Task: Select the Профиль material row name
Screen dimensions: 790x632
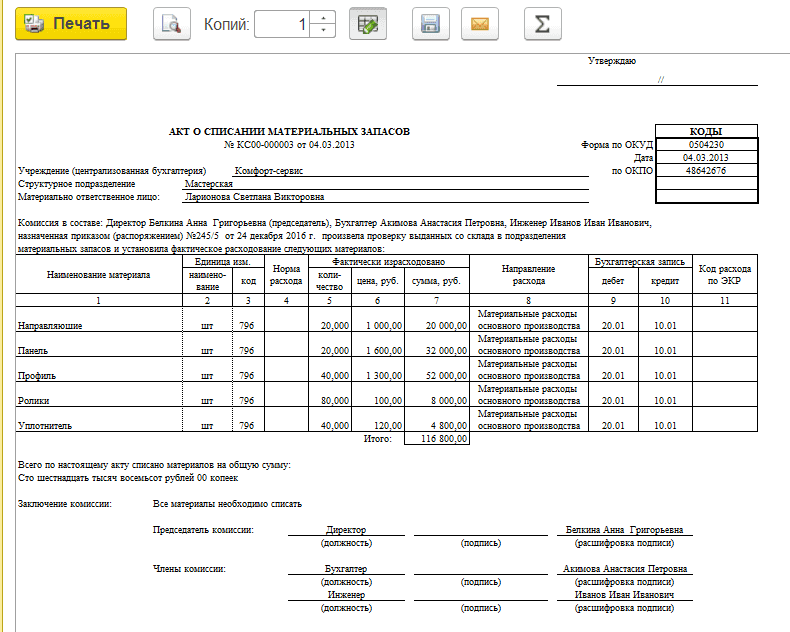Action: pos(37,376)
